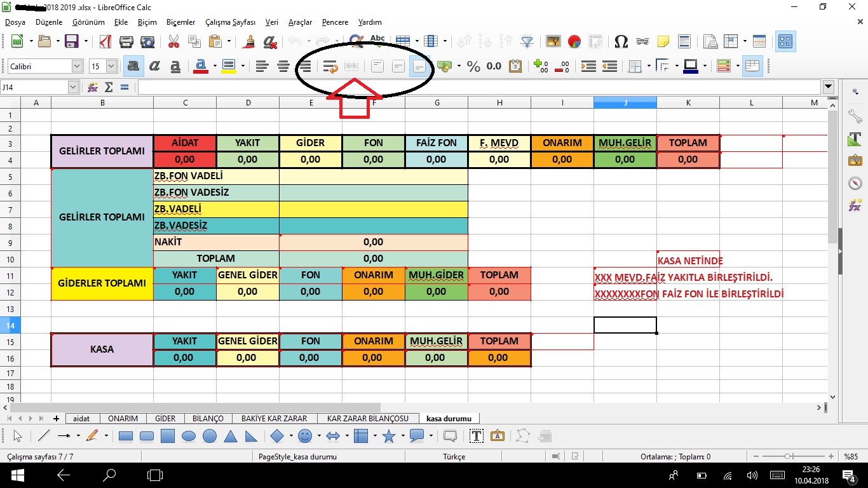Run Spelling check (Abc icon)
The image size is (868, 488).
click(377, 41)
